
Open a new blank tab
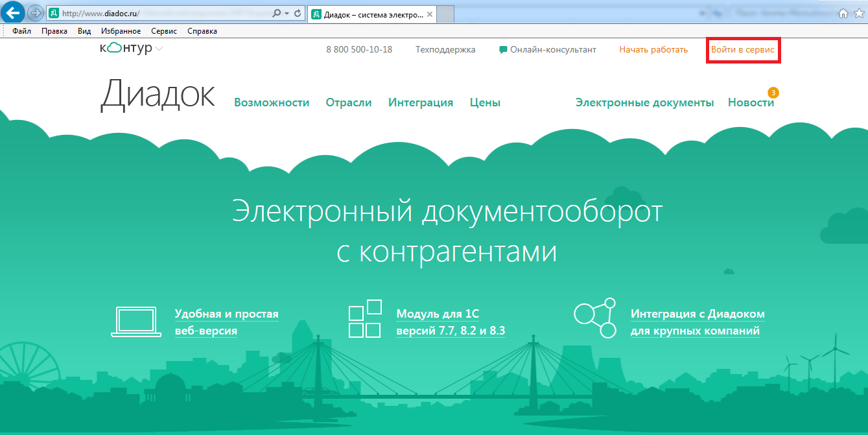[446, 14]
